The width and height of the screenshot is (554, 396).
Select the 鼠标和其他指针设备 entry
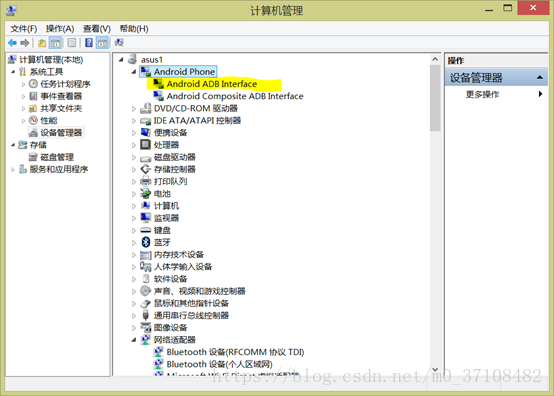pos(191,303)
